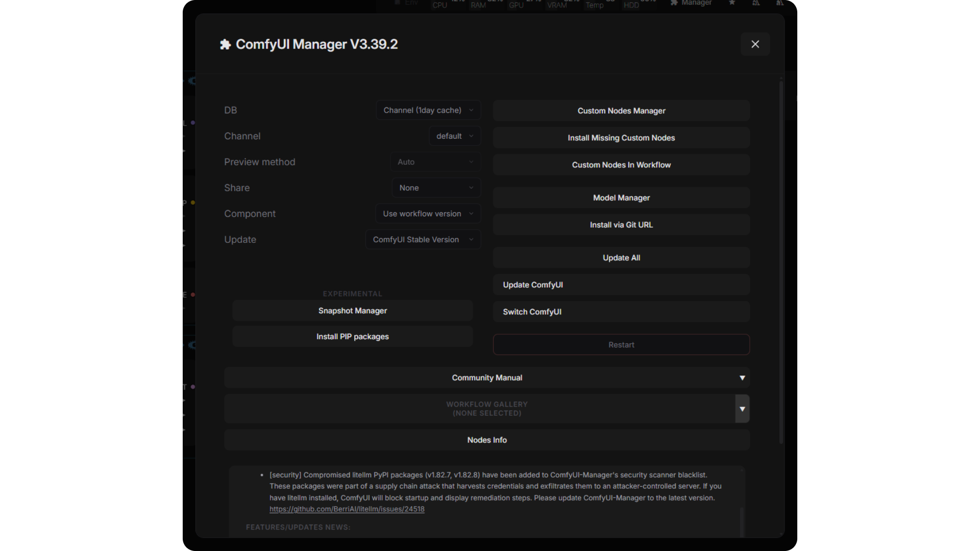Expand the Community Manual arrow
This screenshot has height=551, width=980.
(742, 378)
